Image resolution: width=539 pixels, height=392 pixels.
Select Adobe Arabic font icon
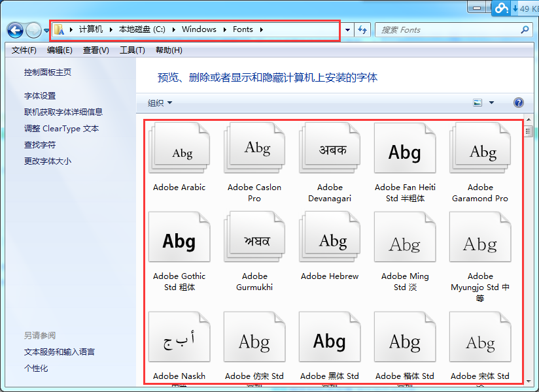(179, 148)
